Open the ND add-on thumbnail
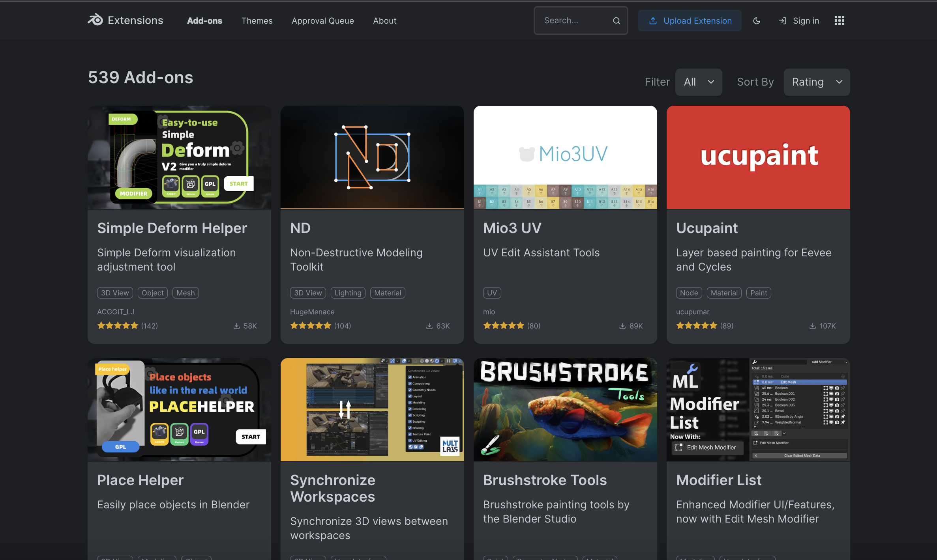Viewport: 937px width, 560px height. click(372, 157)
